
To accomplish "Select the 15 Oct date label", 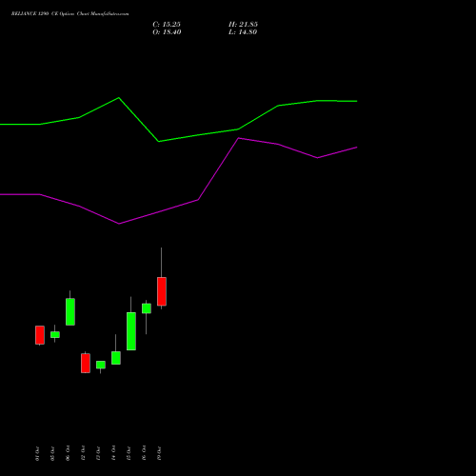I will tap(129, 453).
